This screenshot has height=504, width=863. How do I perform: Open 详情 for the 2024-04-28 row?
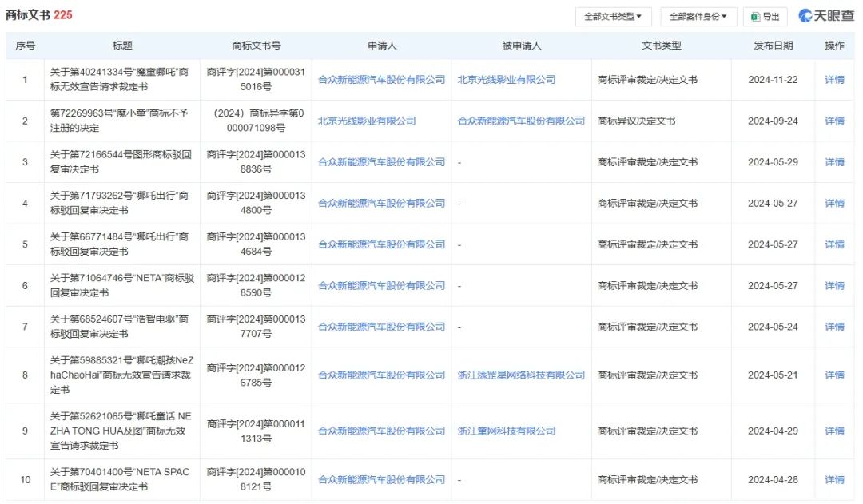point(834,480)
